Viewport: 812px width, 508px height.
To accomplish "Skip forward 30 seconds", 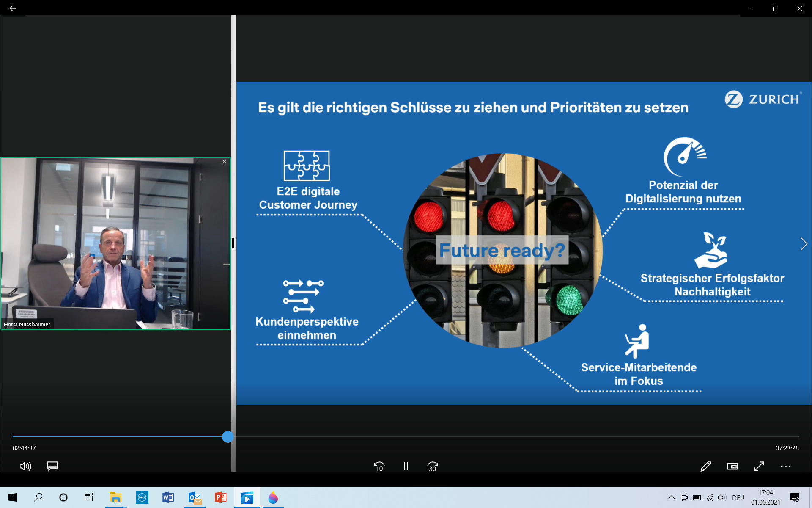I will pyautogui.click(x=432, y=466).
